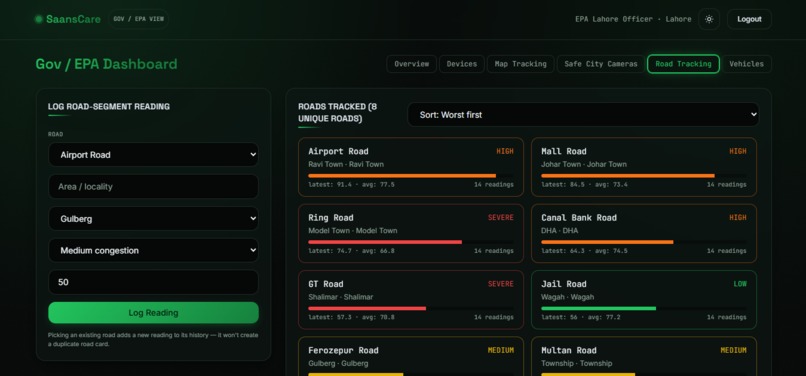The height and width of the screenshot is (376, 806).
Task: Click the GOV / EPA VIEW badge
Action: [138, 19]
